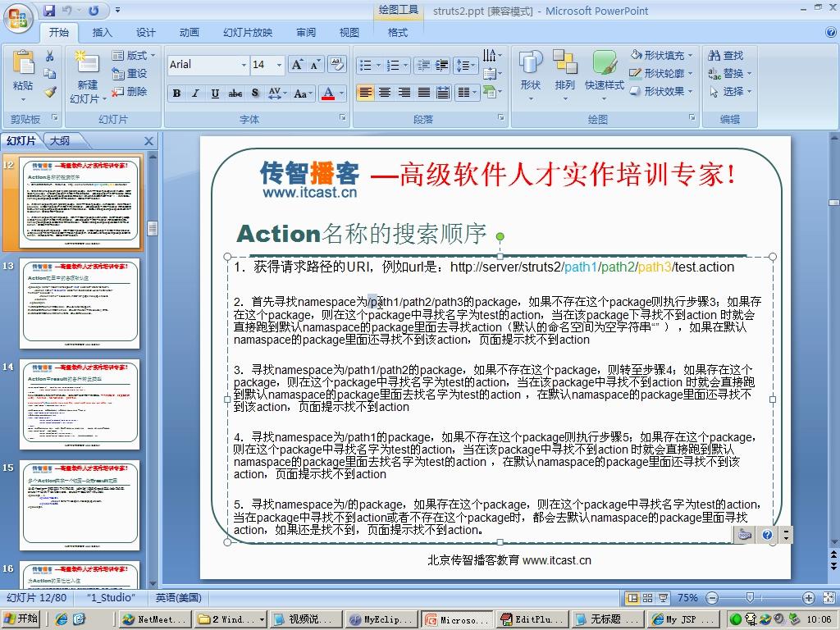
Task: Apply text shadow with the S icon
Action: tap(256, 94)
